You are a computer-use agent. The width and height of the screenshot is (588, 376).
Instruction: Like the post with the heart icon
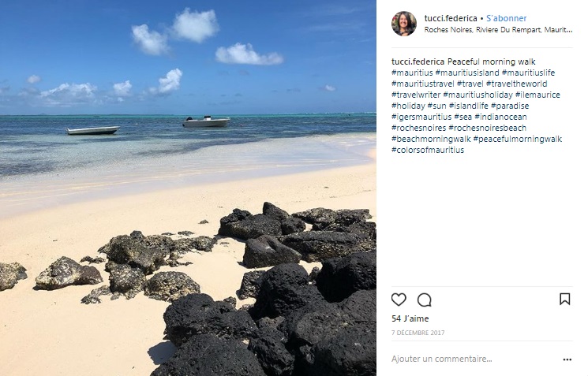[x=399, y=300]
